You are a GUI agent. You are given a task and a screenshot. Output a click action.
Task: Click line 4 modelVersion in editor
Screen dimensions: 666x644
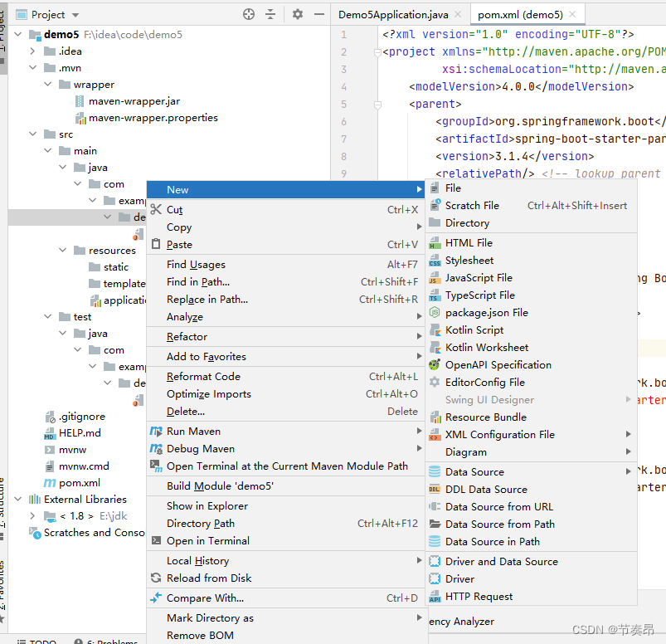(521, 86)
